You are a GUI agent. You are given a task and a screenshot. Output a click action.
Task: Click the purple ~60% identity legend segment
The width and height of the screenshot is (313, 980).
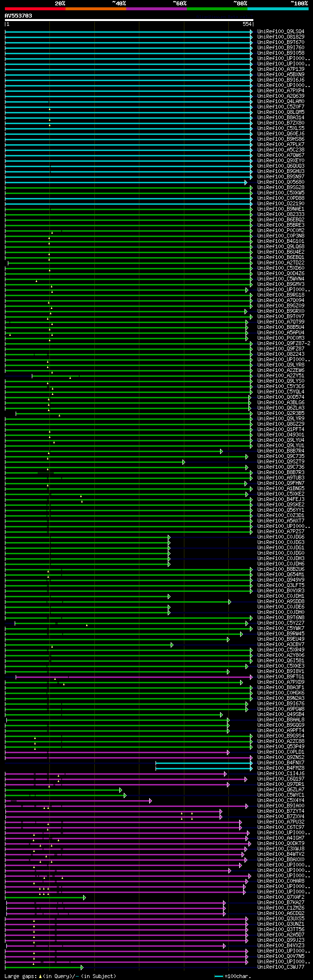click(156, 9)
